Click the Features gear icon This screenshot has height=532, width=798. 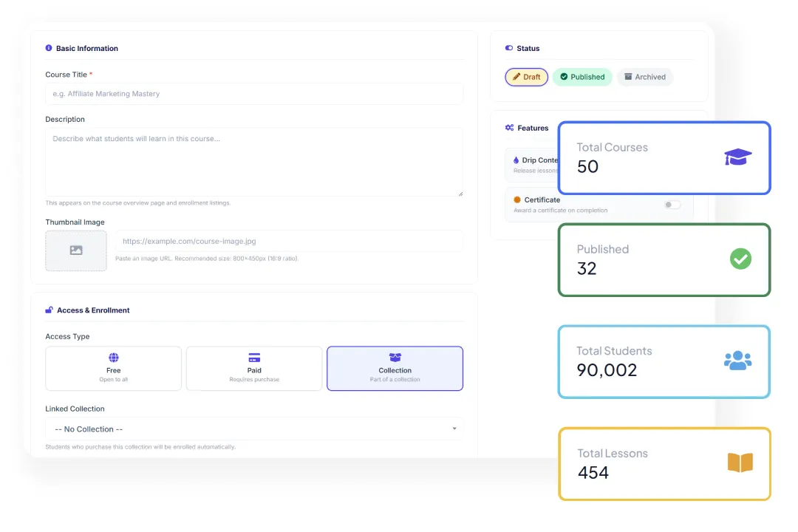[508, 128]
